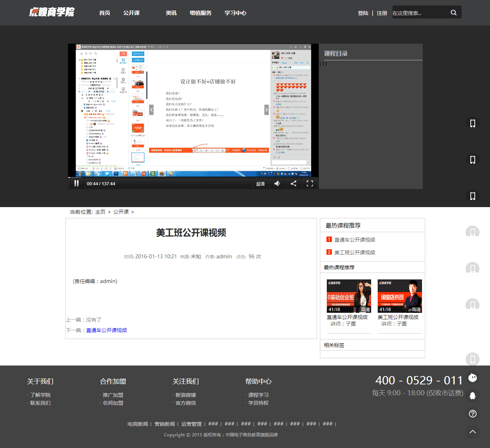Go to previous slide with left arrow
Screen dimensions: 490x448
(x=151, y=109)
